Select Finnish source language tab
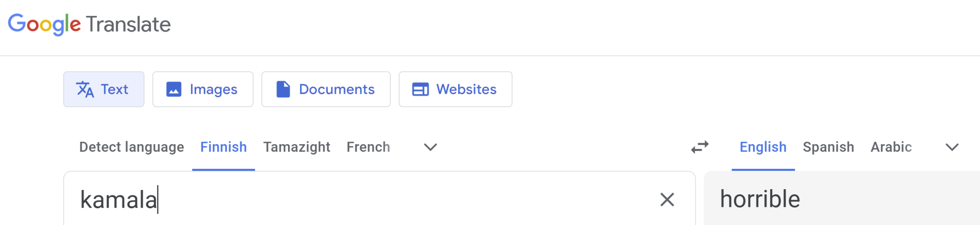This screenshot has width=980, height=225. [x=223, y=147]
